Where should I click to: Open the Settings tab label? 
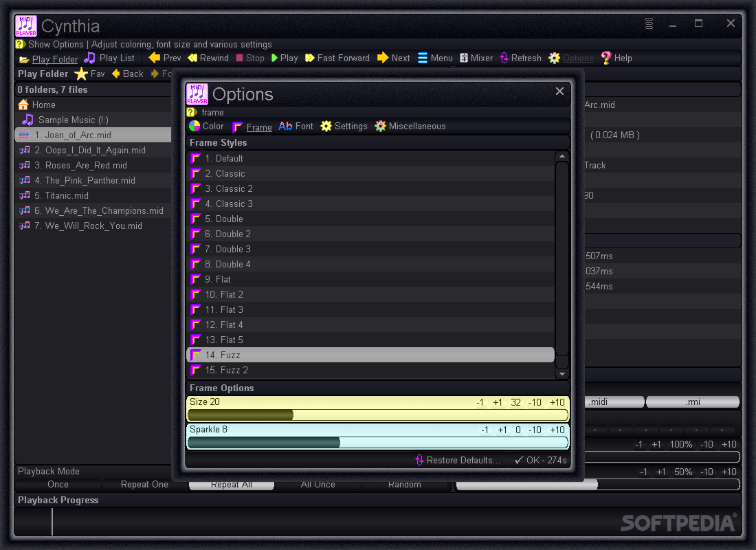pos(351,126)
